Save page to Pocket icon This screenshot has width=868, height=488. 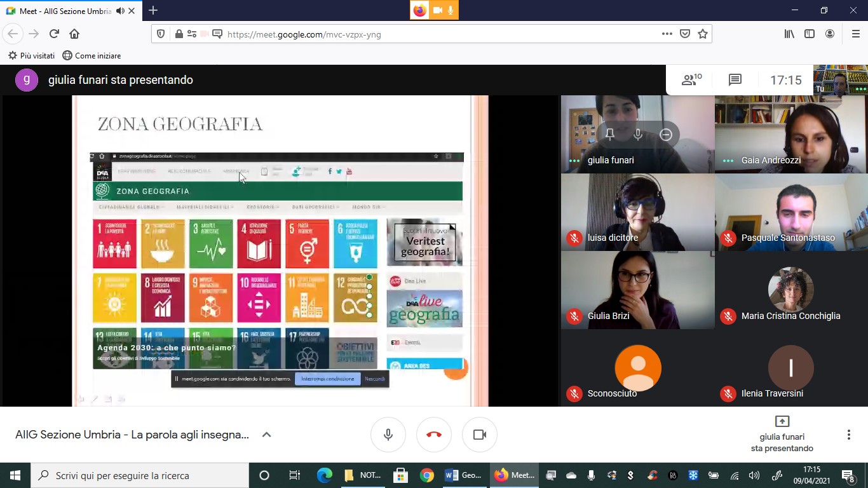click(x=685, y=34)
